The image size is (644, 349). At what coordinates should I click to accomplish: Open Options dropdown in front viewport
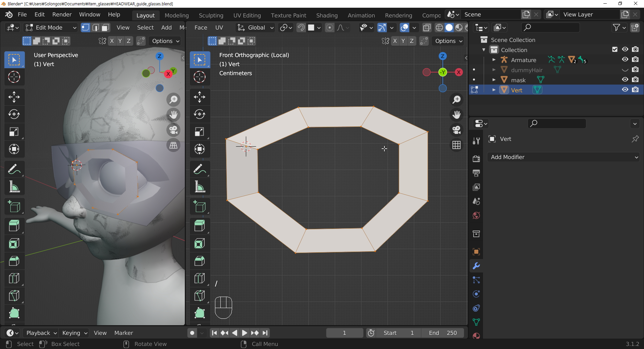[449, 41]
